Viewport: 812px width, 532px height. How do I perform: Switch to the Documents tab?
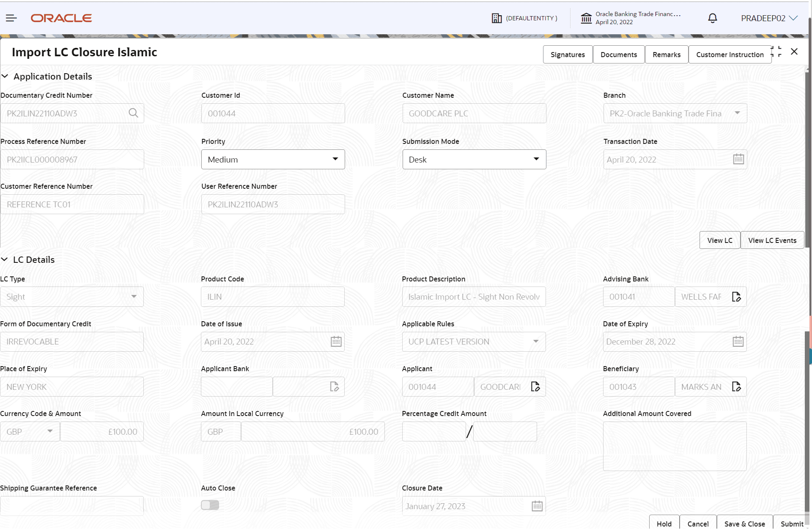(618, 54)
